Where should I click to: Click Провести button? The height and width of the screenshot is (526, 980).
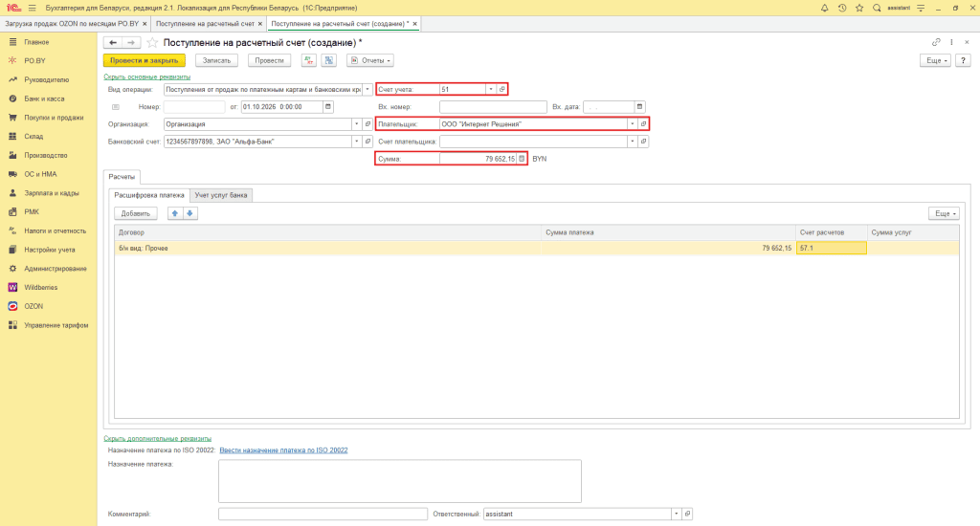click(269, 60)
